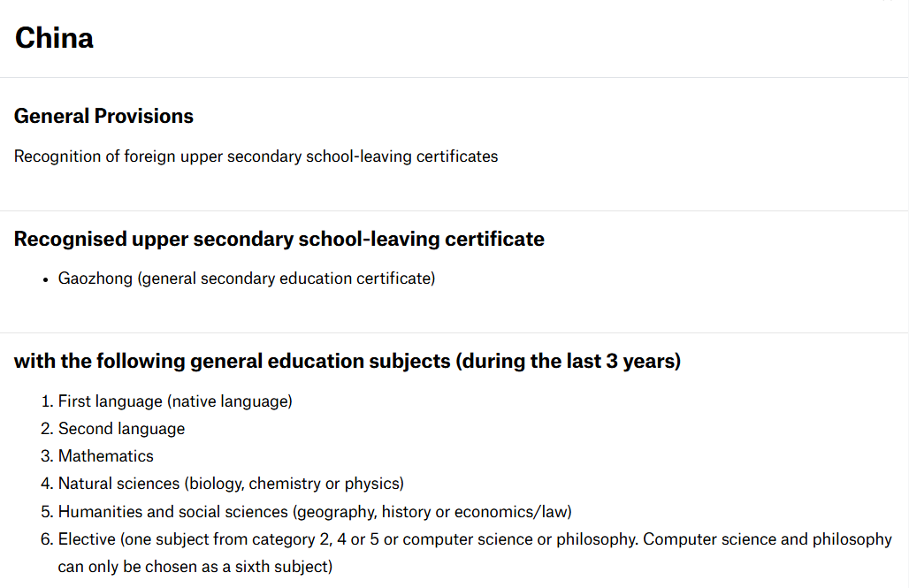909x588 pixels.
Task: Click the Second language list item
Action: tap(122, 429)
